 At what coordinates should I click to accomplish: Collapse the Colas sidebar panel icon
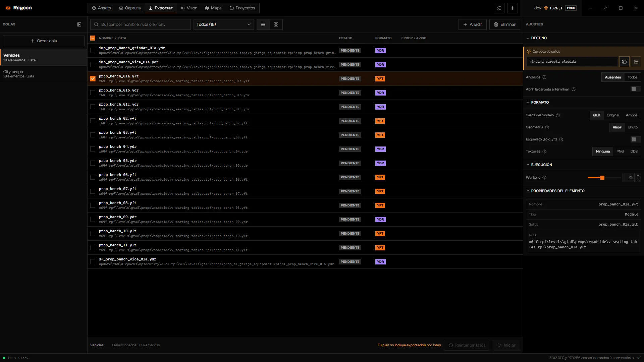[79, 24]
